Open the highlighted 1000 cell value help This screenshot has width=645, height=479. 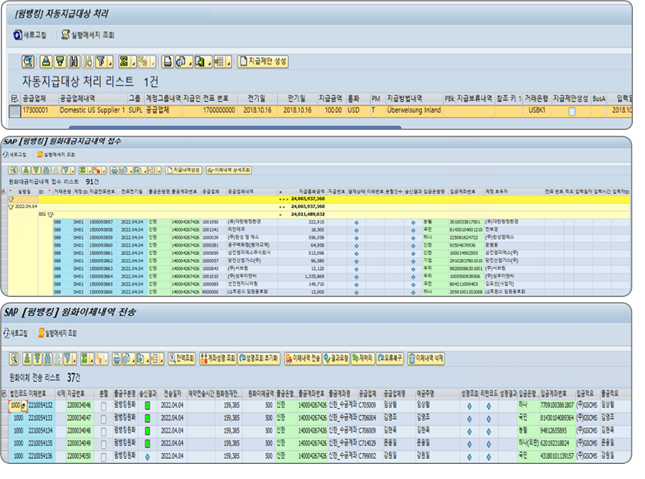click(24, 407)
